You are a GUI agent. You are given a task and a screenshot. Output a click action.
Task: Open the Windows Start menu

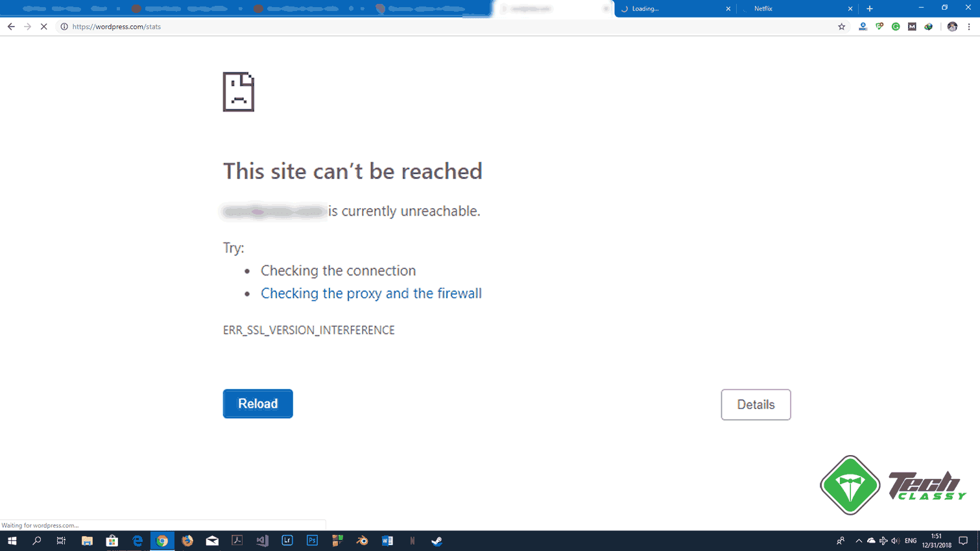point(13,541)
